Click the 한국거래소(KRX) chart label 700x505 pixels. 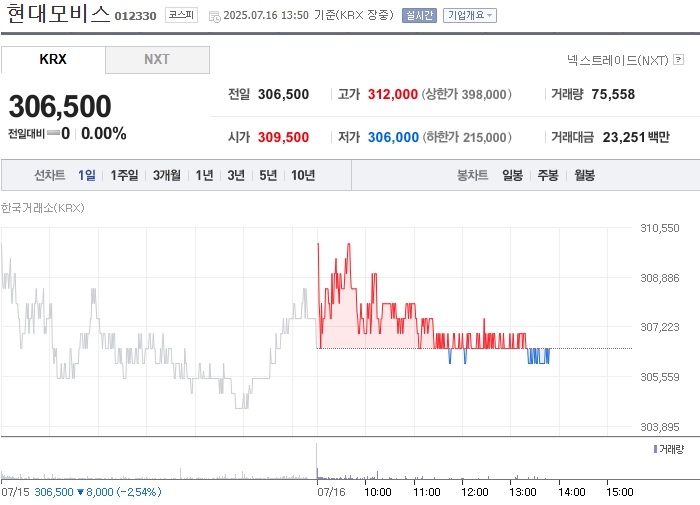pyautogui.click(x=42, y=208)
